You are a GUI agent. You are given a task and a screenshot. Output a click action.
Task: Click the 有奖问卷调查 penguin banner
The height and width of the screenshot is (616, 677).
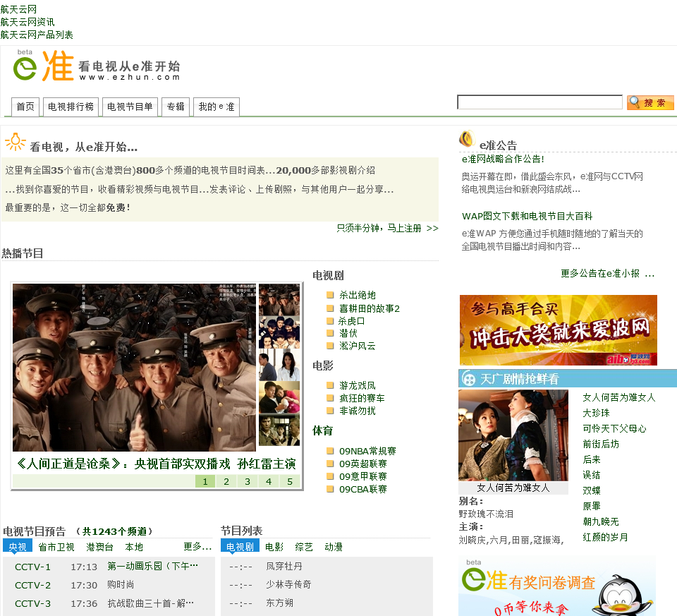(x=557, y=586)
